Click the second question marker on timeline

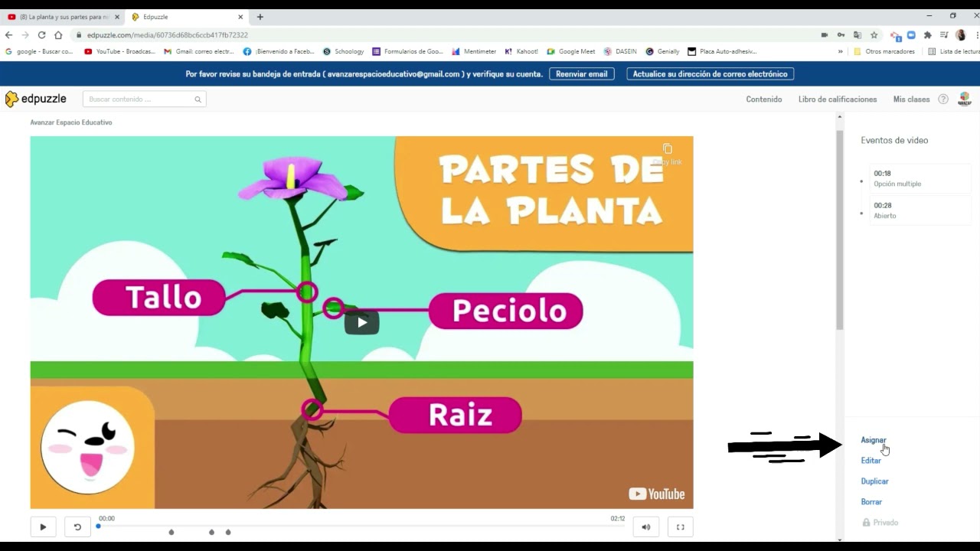click(x=212, y=532)
